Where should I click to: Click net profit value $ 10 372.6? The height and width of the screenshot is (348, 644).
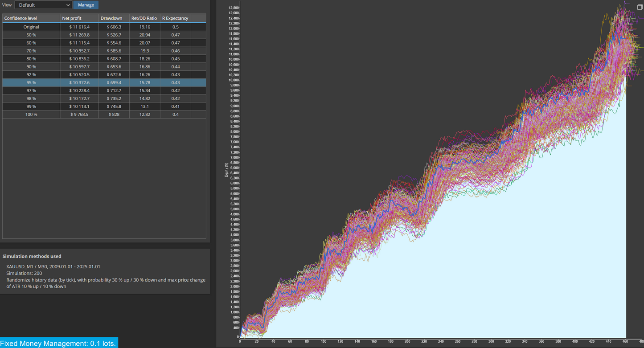pos(79,83)
